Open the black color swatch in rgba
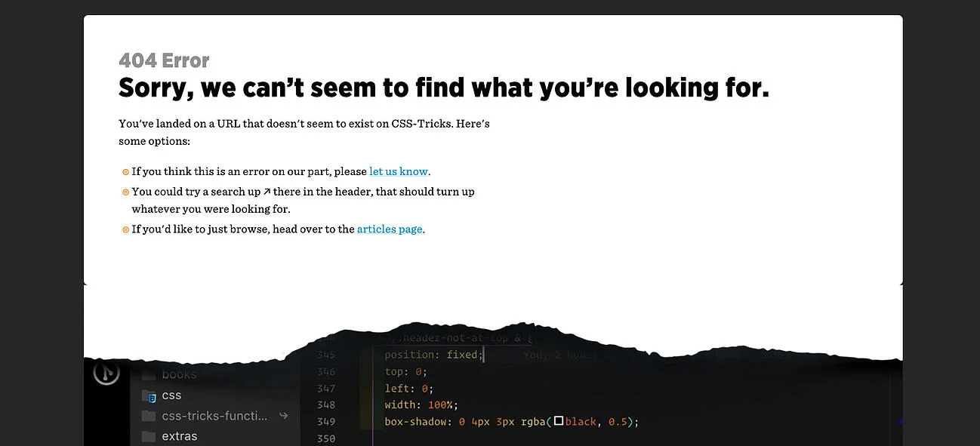980x446 pixels. (x=559, y=421)
